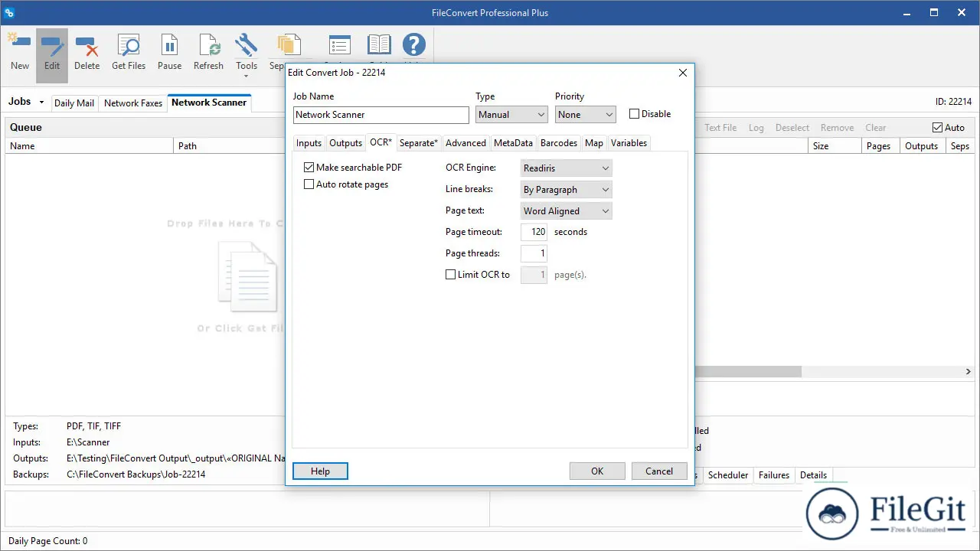This screenshot has height=551, width=980.
Task: Click the queue scrollbar right arrow
Action: pyautogui.click(x=968, y=372)
